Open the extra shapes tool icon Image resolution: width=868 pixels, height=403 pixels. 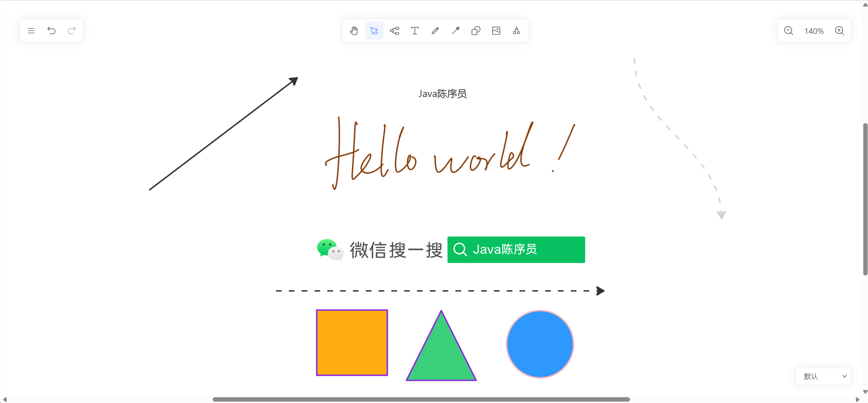point(516,31)
